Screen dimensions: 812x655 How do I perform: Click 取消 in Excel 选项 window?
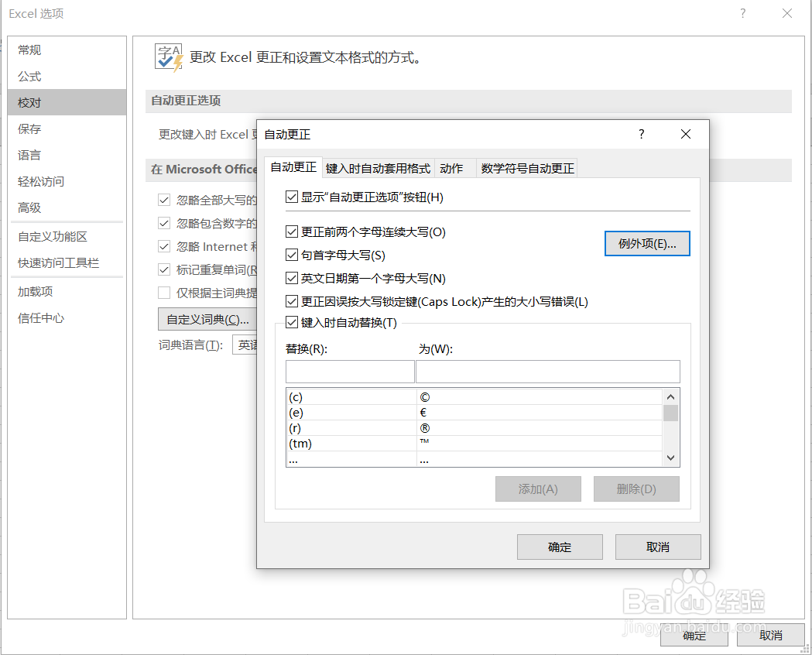point(770,636)
